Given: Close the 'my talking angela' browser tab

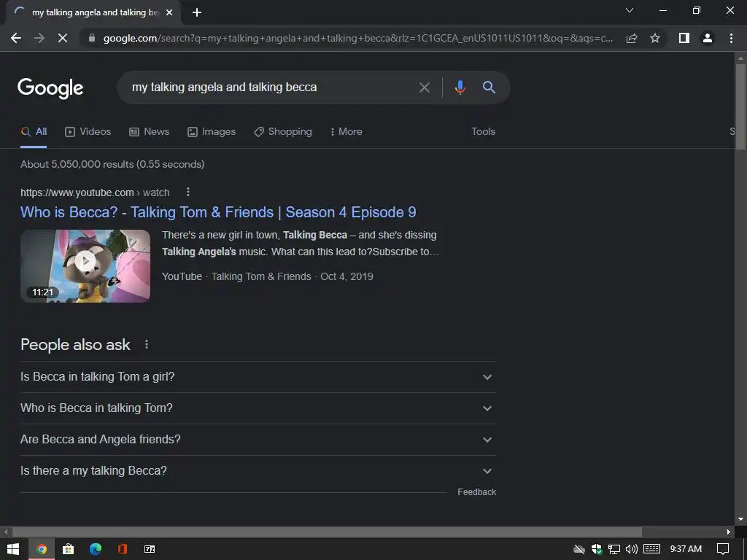Looking at the screenshot, I should click(169, 12).
